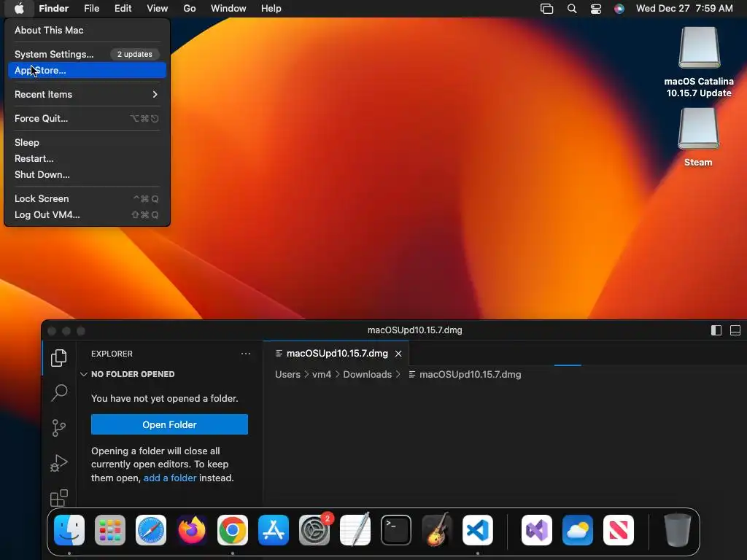This screenshot has height=560, width=747.
Task: Click the add a folder link
Action: [170, 478]
